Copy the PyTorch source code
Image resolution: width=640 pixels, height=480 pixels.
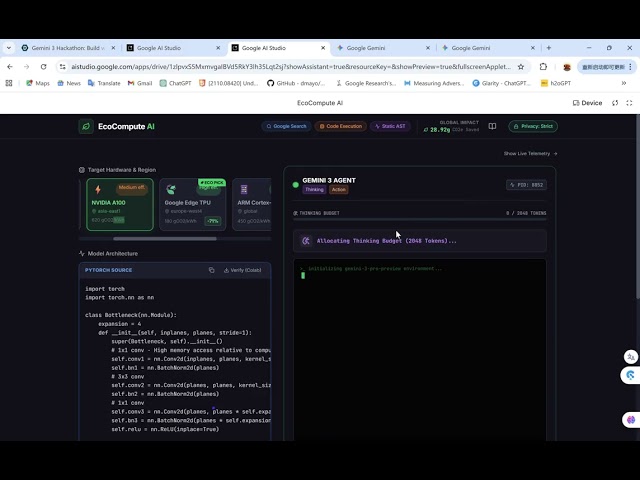pyautogui.click(x=211, y=270)
